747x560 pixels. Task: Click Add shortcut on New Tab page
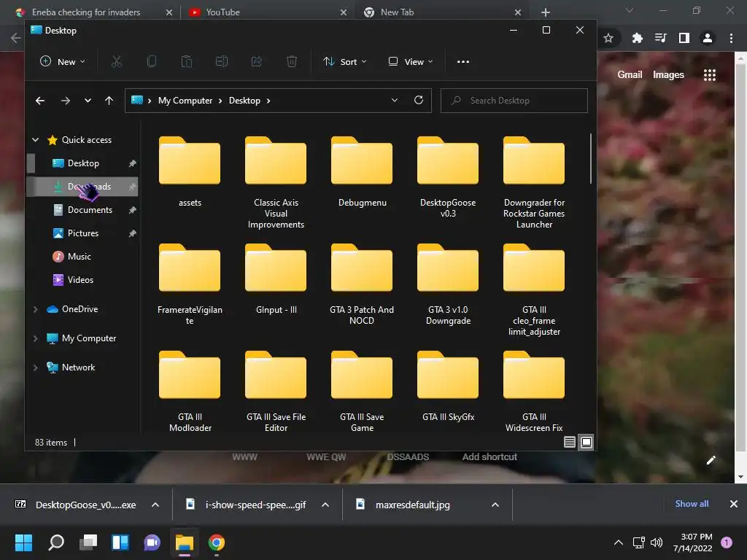(489, 456)
